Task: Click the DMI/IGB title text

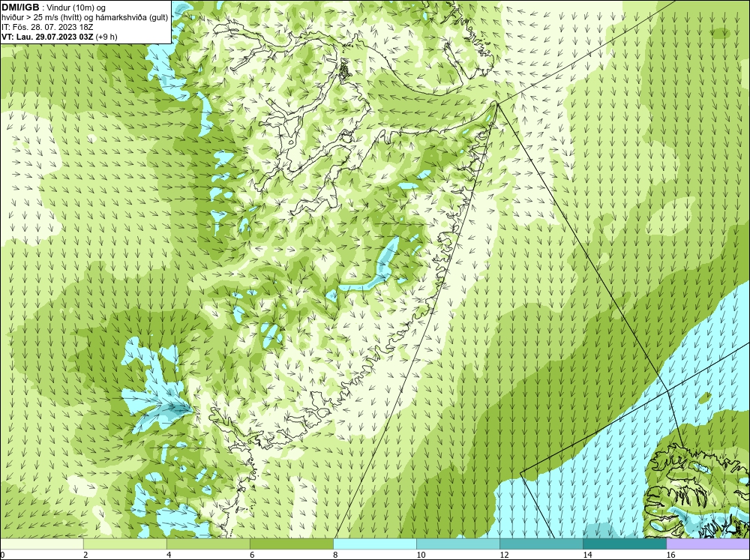Action: click(x=20, y=7)
